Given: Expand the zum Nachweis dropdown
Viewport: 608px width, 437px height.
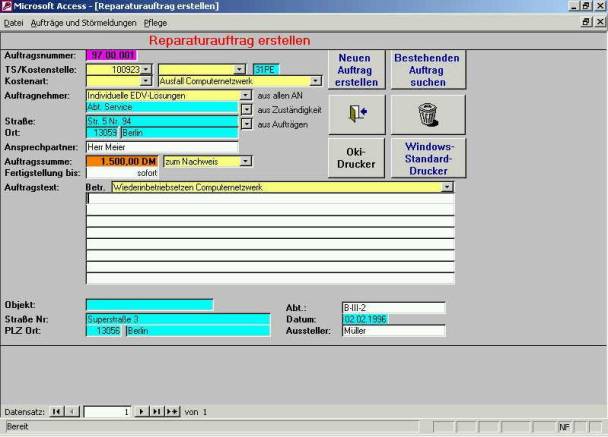Looking at the screenshot, I should [x=245, y=161].
